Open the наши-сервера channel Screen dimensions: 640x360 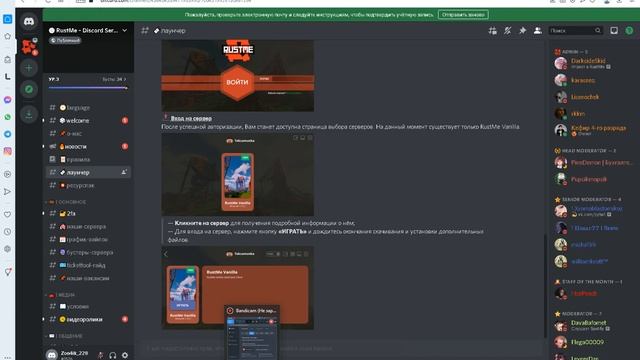pos(88,226)
